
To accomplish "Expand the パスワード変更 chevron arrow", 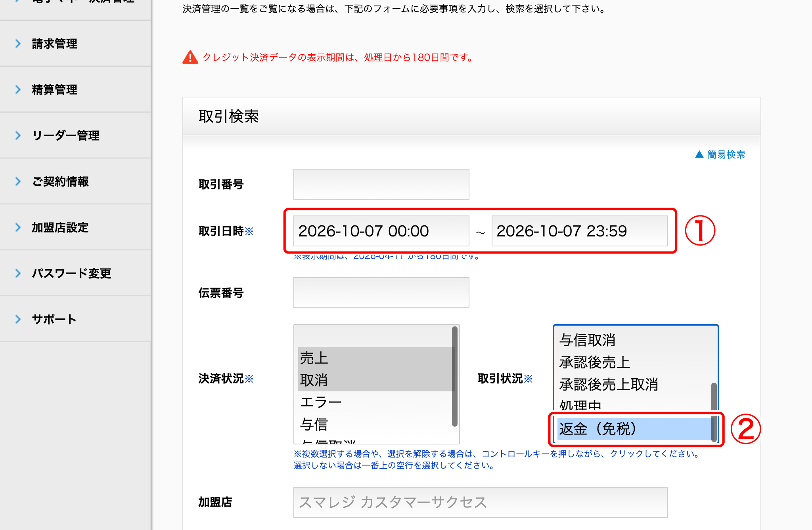I will pyautogui.click(x=18, y=273).
